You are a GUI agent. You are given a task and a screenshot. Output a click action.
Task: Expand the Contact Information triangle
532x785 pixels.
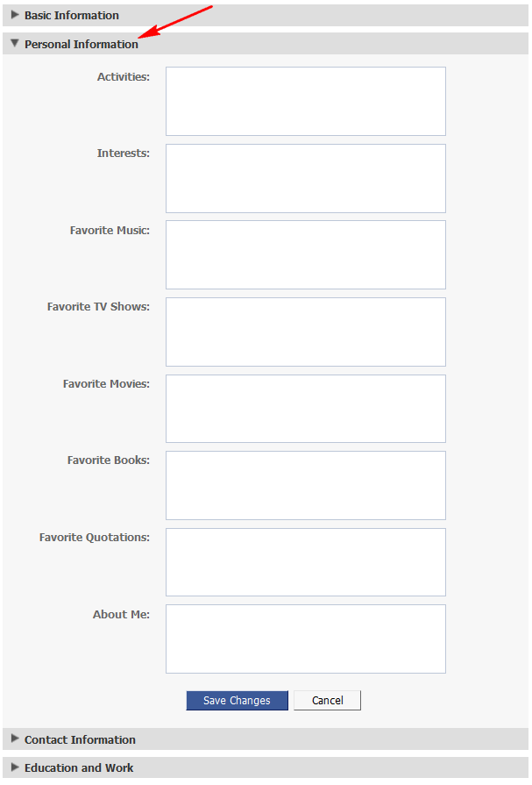pos(15,739)
